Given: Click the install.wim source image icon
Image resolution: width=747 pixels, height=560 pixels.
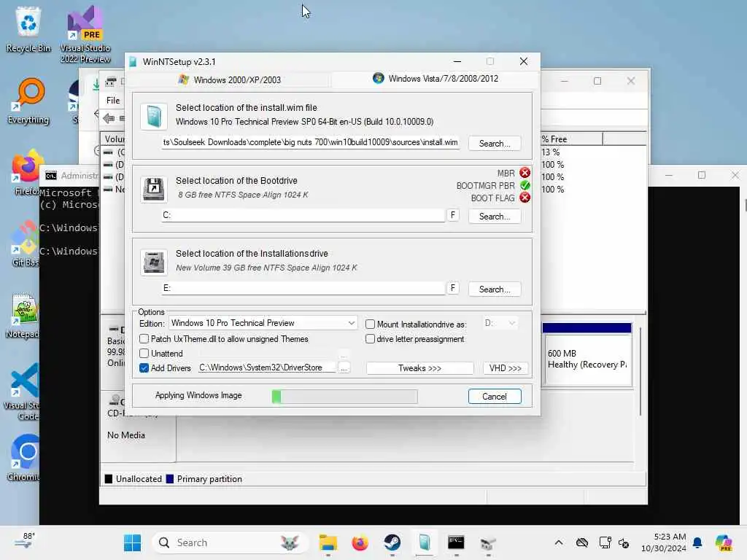Looking at the screenshot, I should click(154, 116).
